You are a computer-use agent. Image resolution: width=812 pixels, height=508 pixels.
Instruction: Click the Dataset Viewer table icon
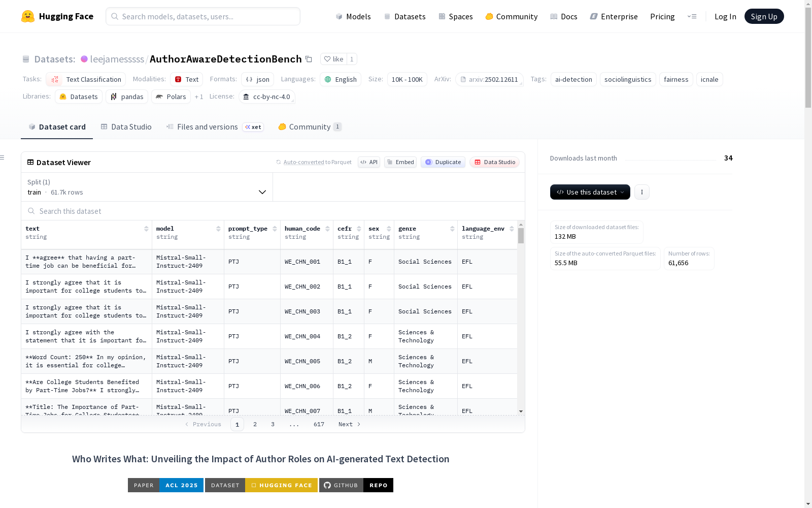pyautogui.click(x=30, y=162)
